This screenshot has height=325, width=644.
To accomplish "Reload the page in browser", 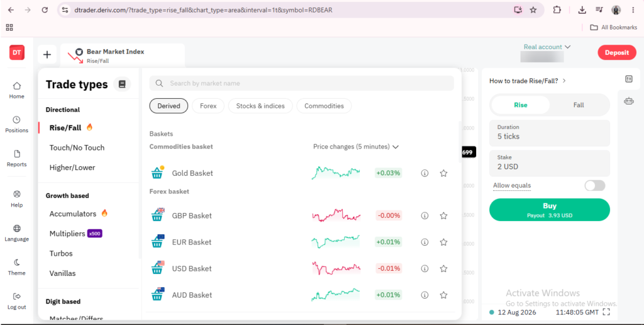I will (45, 10).
